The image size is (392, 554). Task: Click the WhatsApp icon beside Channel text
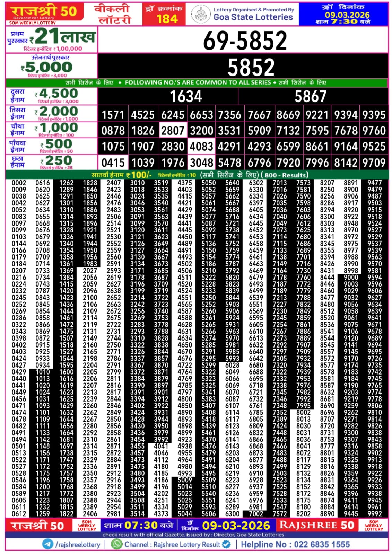click(x=117, y=544)
